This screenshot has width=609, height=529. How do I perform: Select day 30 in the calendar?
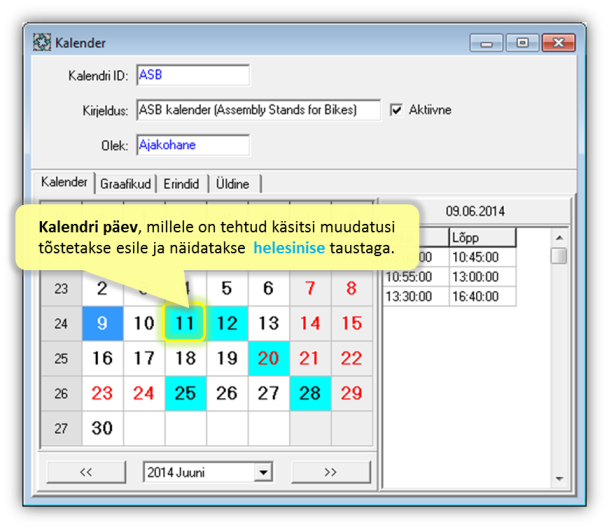[x=103, y=428]
